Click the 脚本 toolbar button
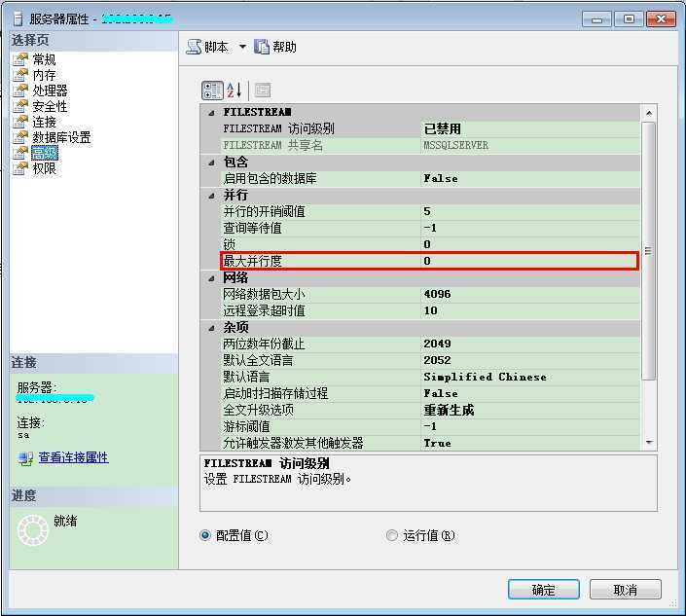The image size is (686, 616). pyautogui.click(x=207, y=47)
